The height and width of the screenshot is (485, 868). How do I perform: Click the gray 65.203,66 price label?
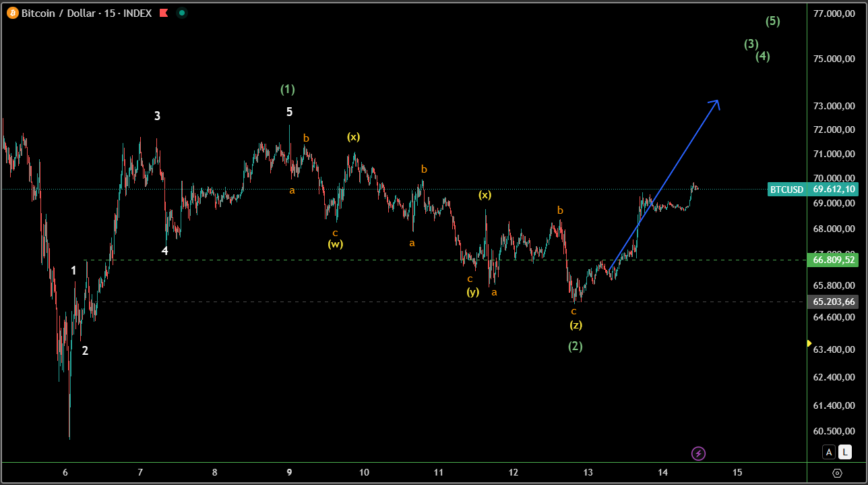[x=834, y=302]
